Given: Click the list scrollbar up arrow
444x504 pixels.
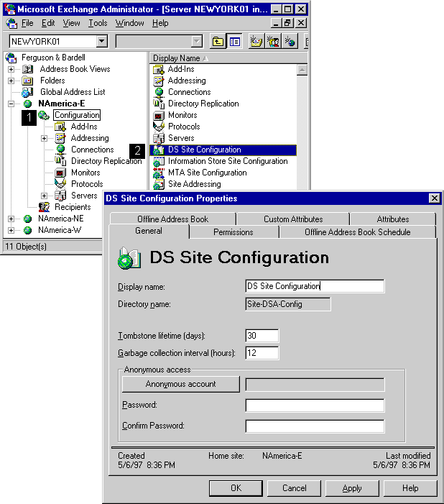Looking at the screenshot, I should tap(302, 70).
